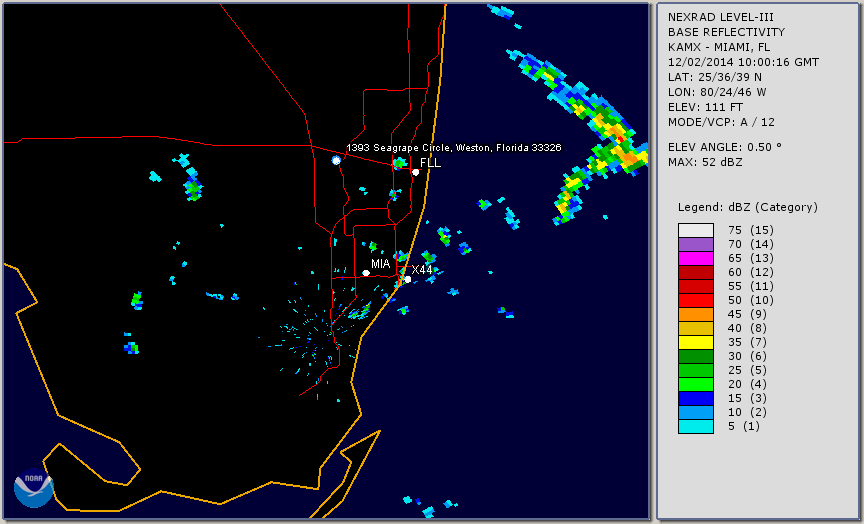The image size is (864, 524).
Task: Select the 20 dBZ bright green swatch
Action: pyautogui.click(x=696, y=385)
